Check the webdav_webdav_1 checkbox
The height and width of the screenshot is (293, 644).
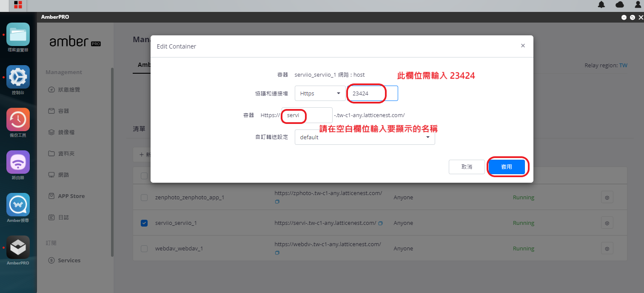(144, 249)
